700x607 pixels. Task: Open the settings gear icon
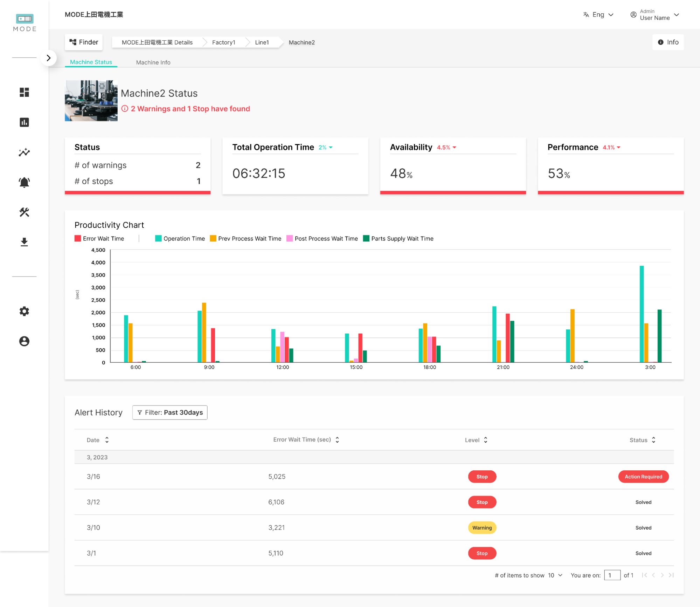(24, 311)
